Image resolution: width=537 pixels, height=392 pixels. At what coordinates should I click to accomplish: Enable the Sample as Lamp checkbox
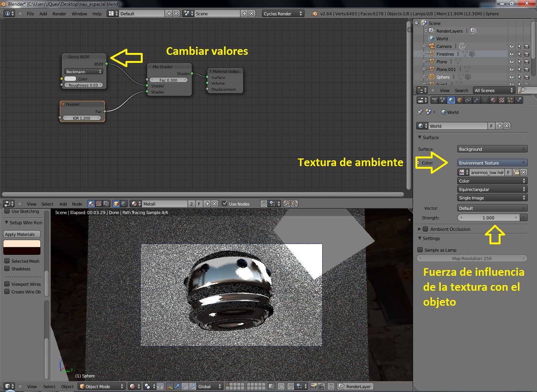[420, 250]
